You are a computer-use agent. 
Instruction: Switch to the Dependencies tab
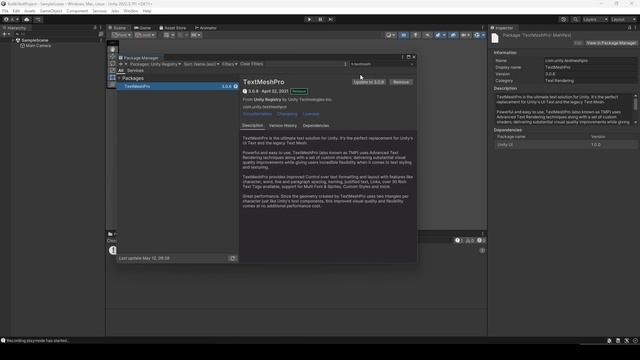click(x=316, y=126)
